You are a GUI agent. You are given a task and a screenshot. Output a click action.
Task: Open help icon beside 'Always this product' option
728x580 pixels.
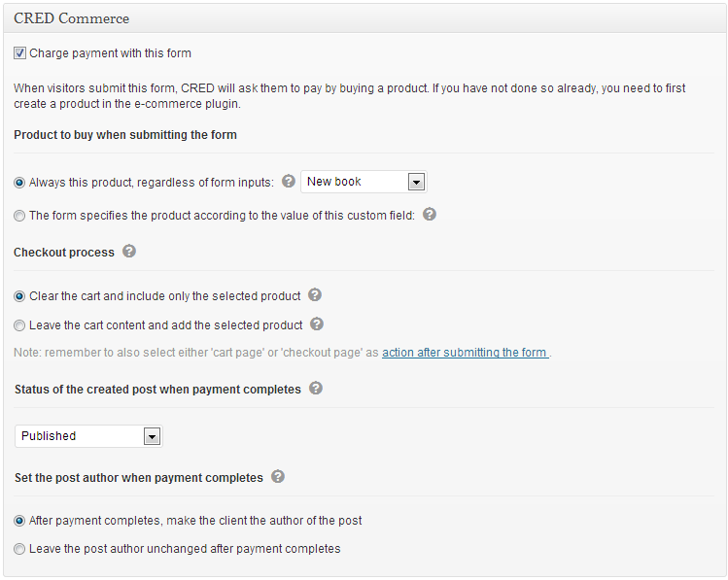pos(289,181)
